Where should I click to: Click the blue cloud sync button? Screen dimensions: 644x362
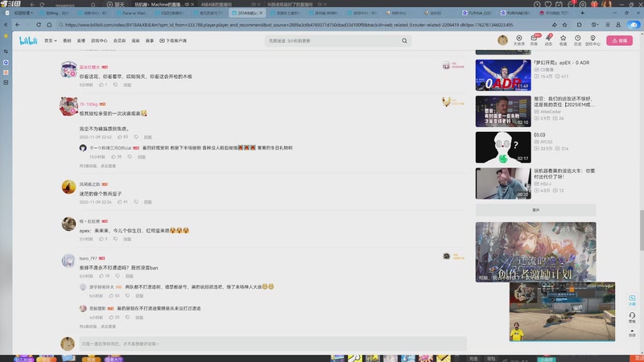coord(634,25)
